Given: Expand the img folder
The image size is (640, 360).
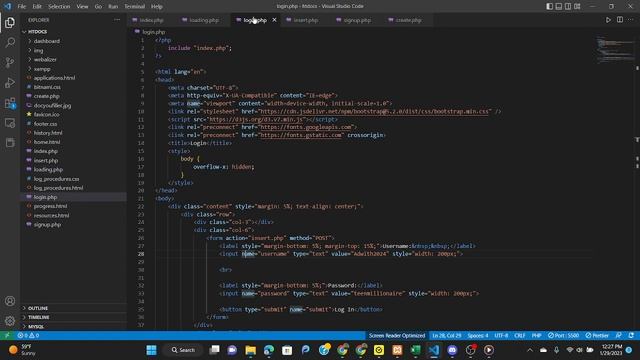Looking at the screenshot, I should coord(38,50).
